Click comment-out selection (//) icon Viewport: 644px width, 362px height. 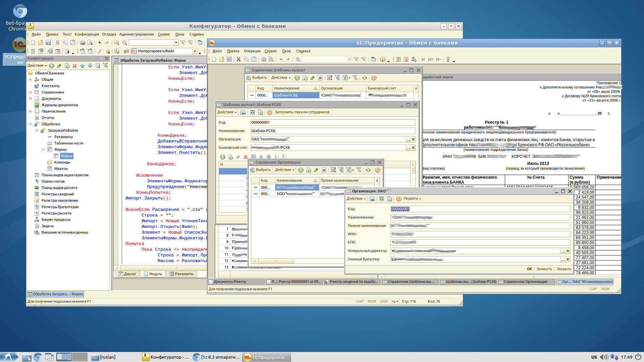100,51
